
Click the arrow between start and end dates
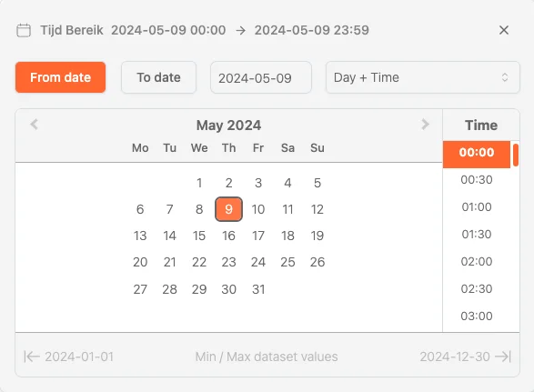click(x=240, y=30)
